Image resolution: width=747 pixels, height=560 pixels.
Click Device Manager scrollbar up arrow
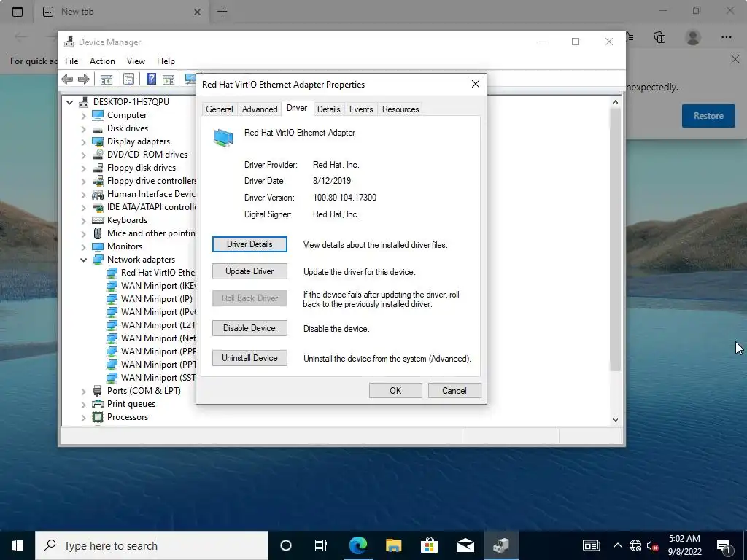point(615,102)
